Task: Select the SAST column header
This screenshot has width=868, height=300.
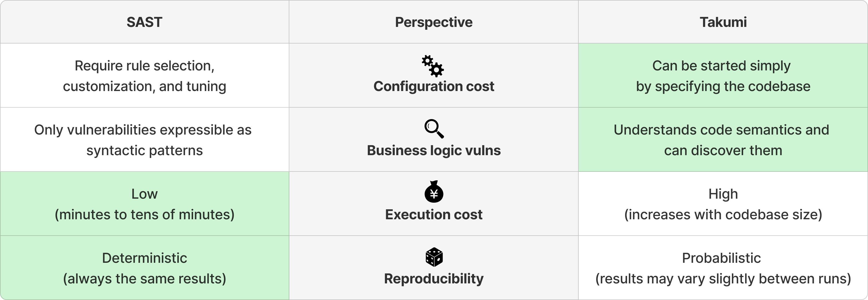Action: click(x=144, y=22)
